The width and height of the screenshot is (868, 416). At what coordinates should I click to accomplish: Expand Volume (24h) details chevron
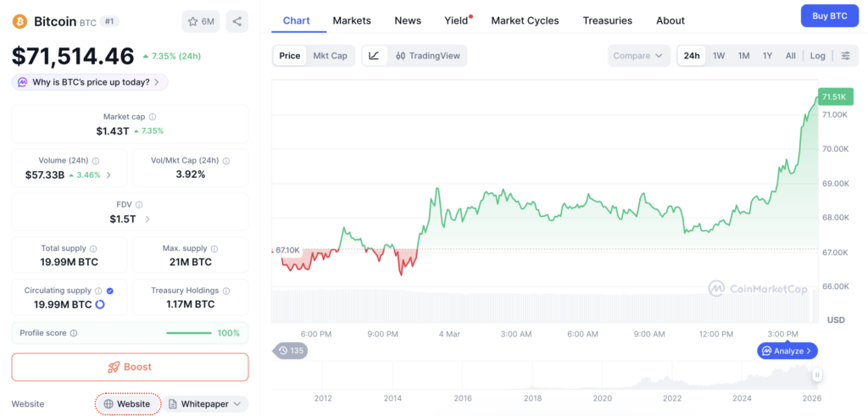coord(108,175)
